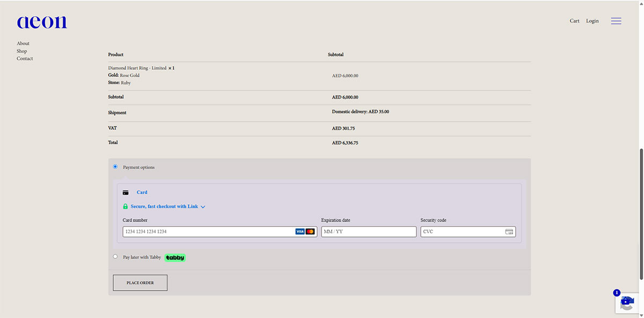The image size is (644, 318).
Task: Click the Mastercard logo in card field
Action: pyautogui.click(x=310, y=232)
